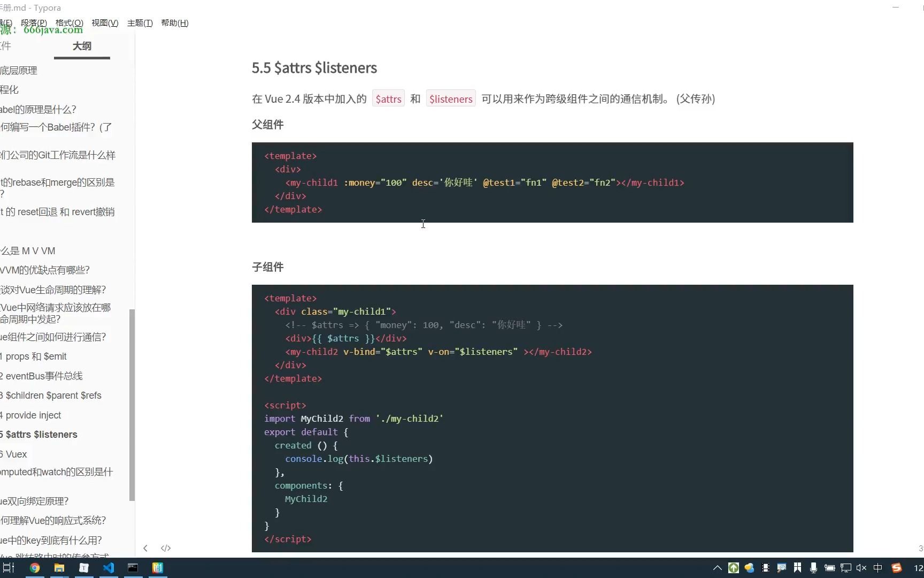Jump to outline item '组件之间如何进行通信?'
This screenshot has width=924, height=578.
pyautogui.click(x=53, y=337)
